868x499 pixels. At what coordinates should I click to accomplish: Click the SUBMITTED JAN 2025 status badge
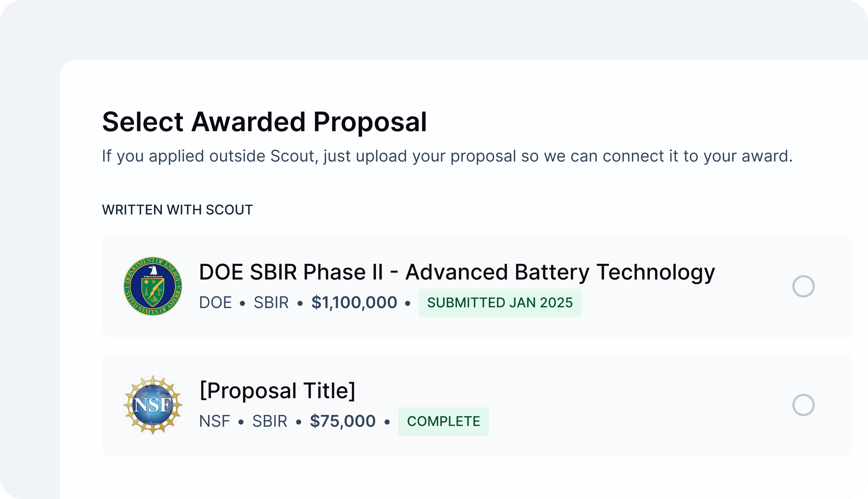tap(500, 303)
